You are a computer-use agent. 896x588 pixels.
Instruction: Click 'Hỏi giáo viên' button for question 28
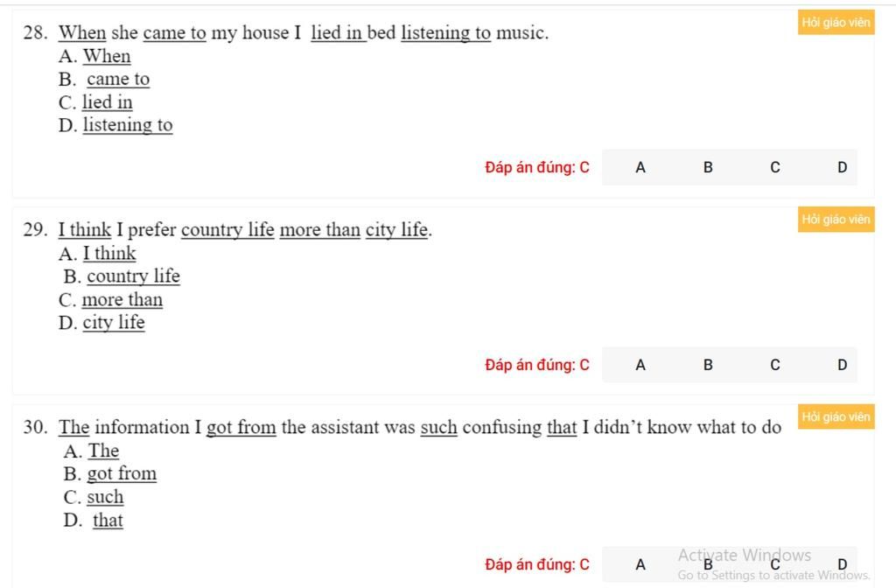pyautogui.click(x=836, y=23)
